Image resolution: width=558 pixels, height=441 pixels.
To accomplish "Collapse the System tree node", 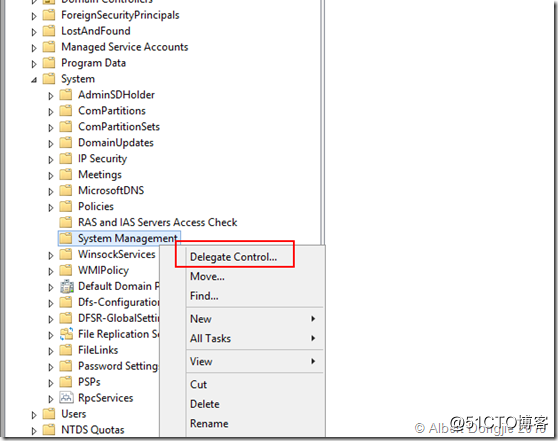I will (34, 80).
